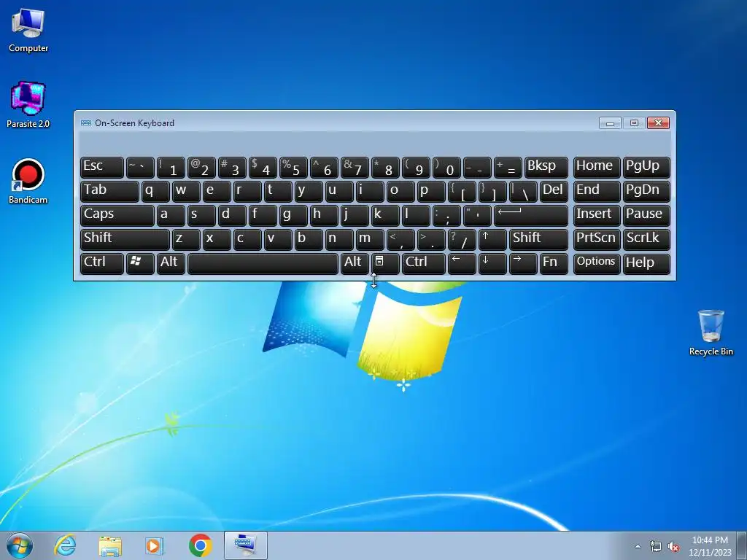This screenshot has height=560, width=747.
Task: Click On-Screen Keyboard taskbar button
Action: [x=245, y=545]
